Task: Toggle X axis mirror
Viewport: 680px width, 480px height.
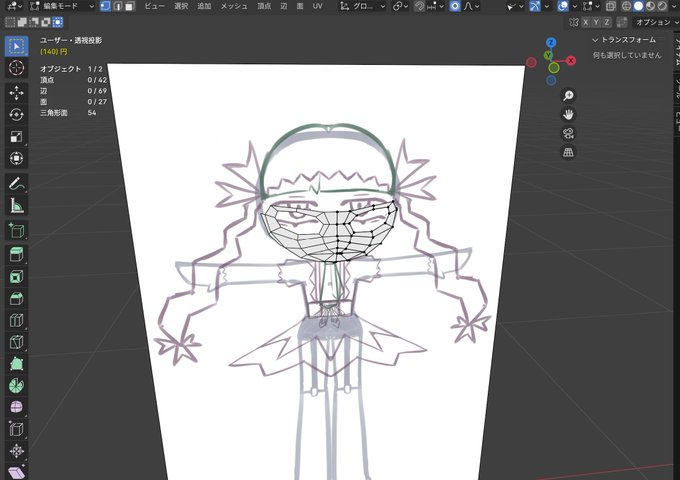Action: tap(585, 23)
